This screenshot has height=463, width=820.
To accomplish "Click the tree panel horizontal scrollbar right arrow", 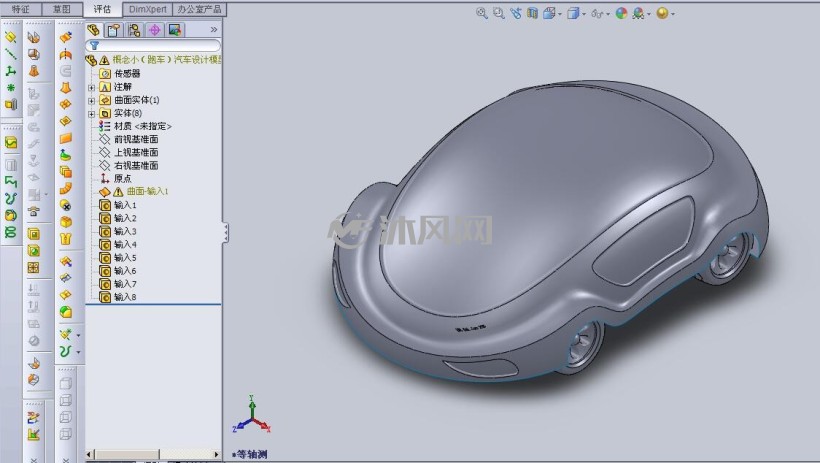I will [217, 454].
